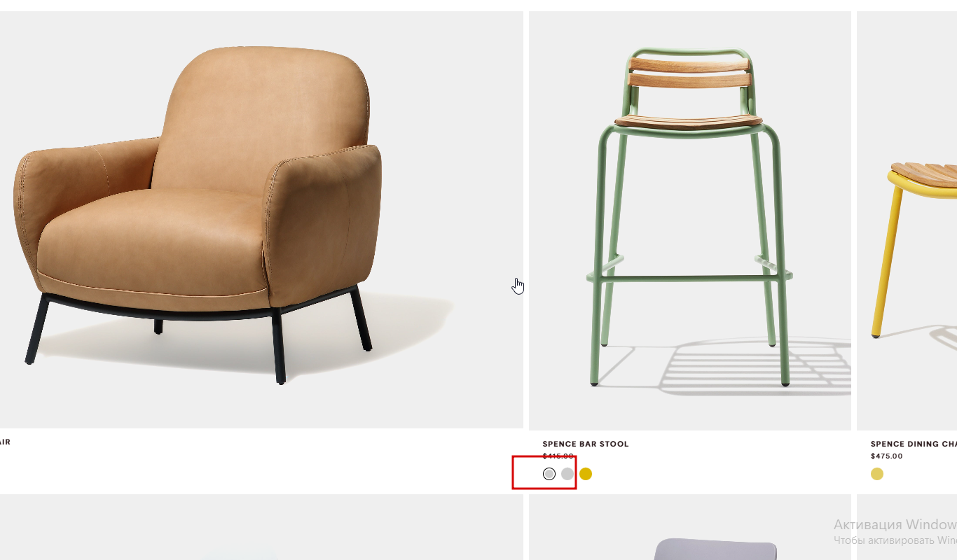Screen dimensions: 957x560
Task: Select the yellow swatch under Spence Dining Chair
Action: click(877, 474)
